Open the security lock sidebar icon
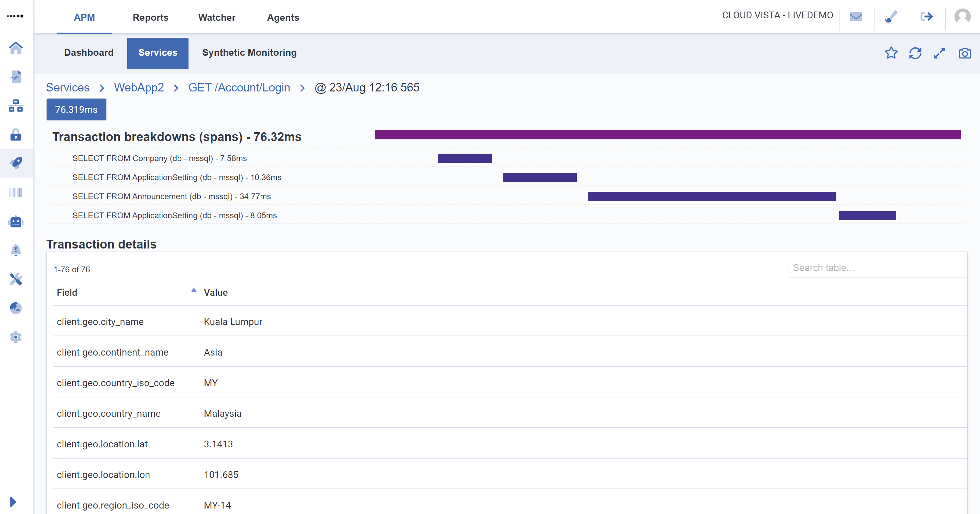 point(16,135)
